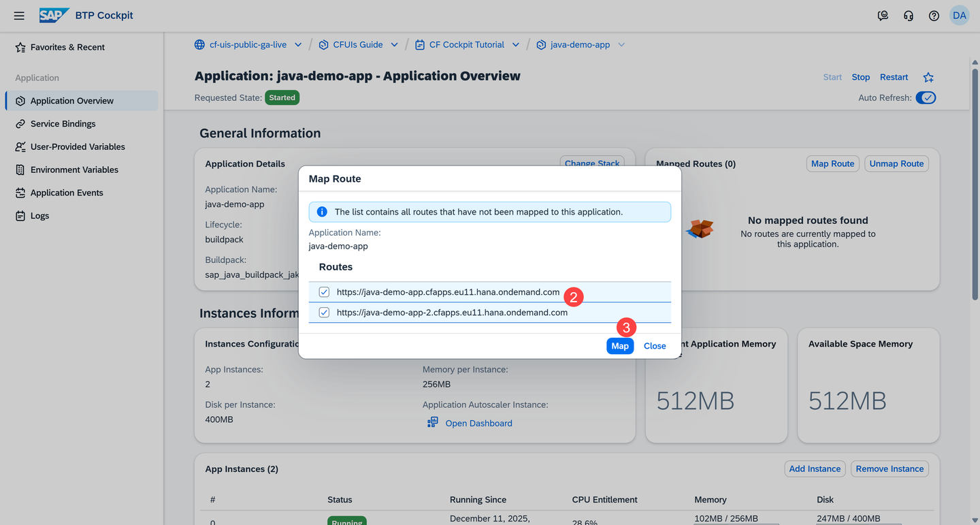The height and width of the screenshot is (525, 980).
Task: Click the globe icon beside cf-uis-public-ga-live
Action: tap(199, 45)
